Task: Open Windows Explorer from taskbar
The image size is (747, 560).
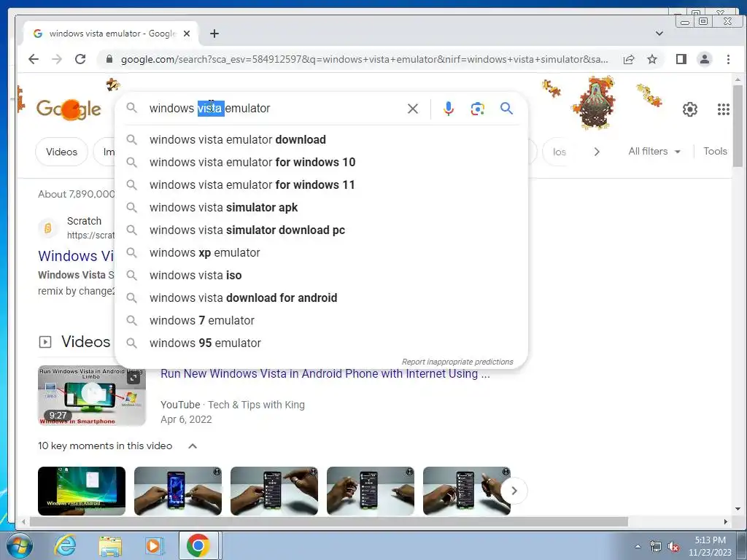Action: (110, 545)
